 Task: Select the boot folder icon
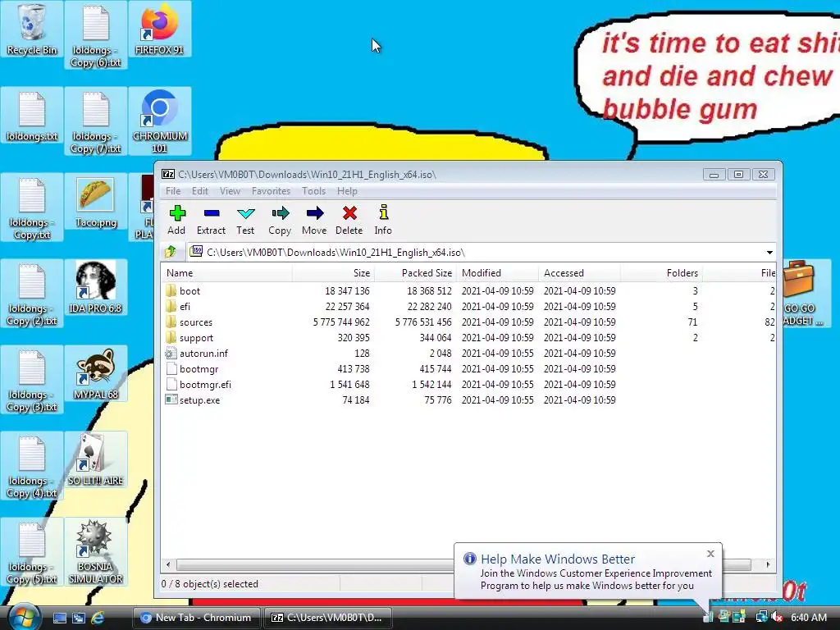click(171, 290)
